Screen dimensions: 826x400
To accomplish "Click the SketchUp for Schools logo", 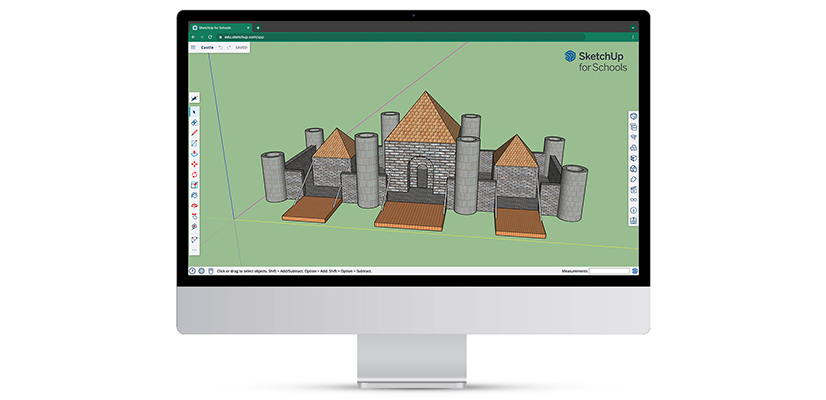I will click(596, 61).
